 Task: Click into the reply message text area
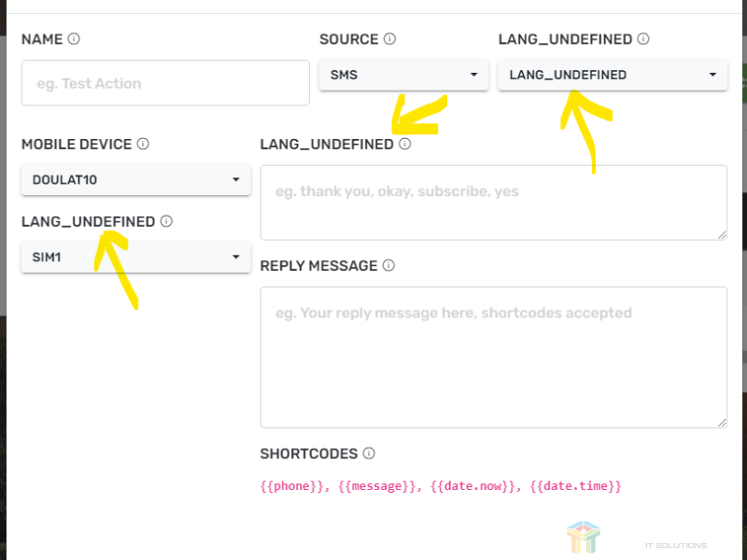tap(493, 357)
